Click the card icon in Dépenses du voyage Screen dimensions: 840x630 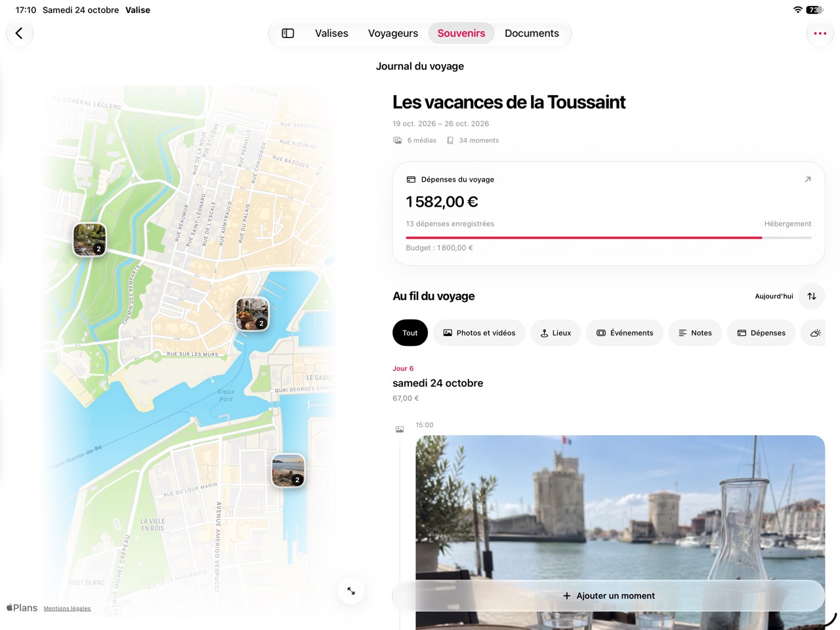coord(411,179)
